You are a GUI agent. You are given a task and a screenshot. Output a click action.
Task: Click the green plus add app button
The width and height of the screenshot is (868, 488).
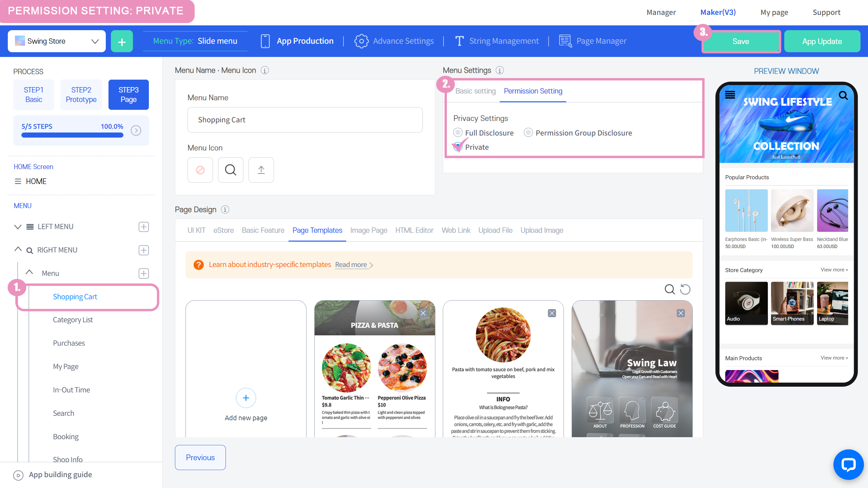point(122,41)
